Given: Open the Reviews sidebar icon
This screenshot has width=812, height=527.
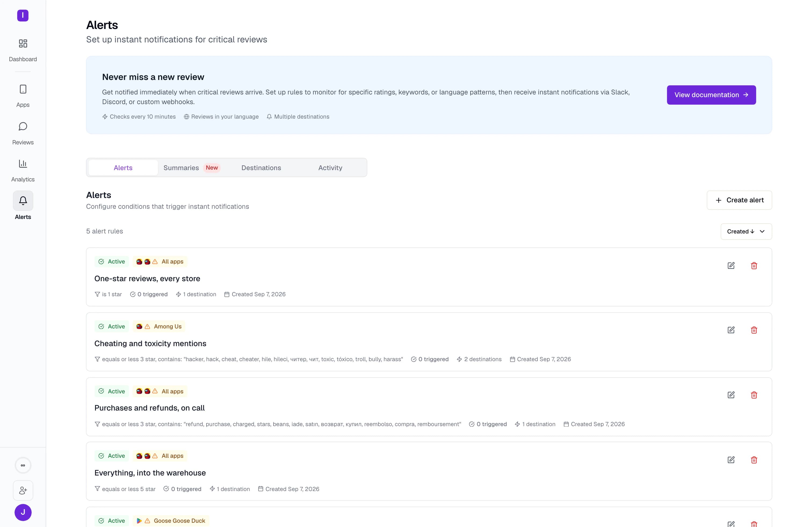Looking at the screenshot, I should [23, 126].
